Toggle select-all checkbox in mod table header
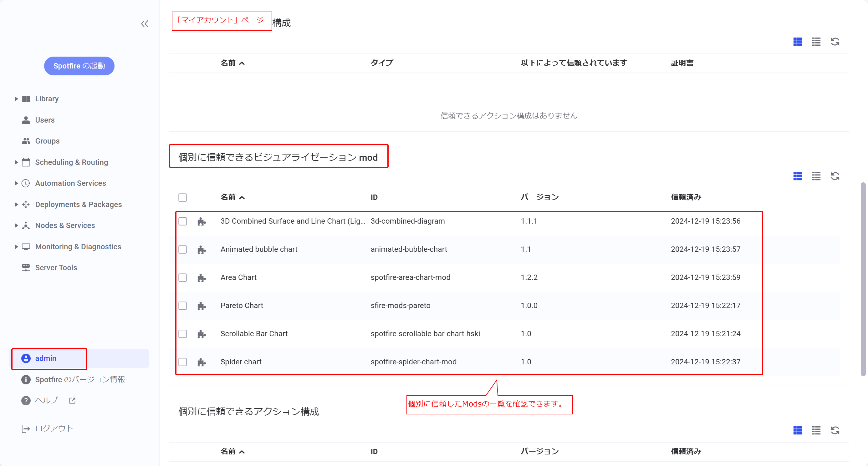This screenshot has width=868, height=466. (x=183, y=197)
